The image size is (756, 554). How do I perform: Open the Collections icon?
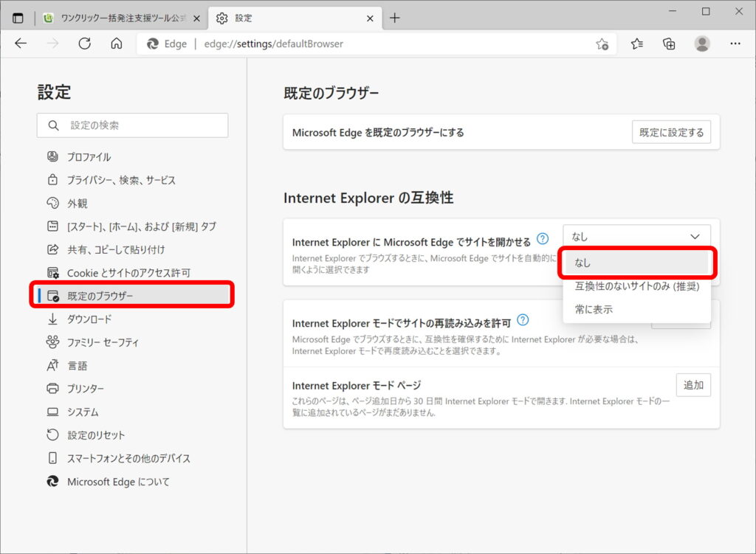point(669,44)
